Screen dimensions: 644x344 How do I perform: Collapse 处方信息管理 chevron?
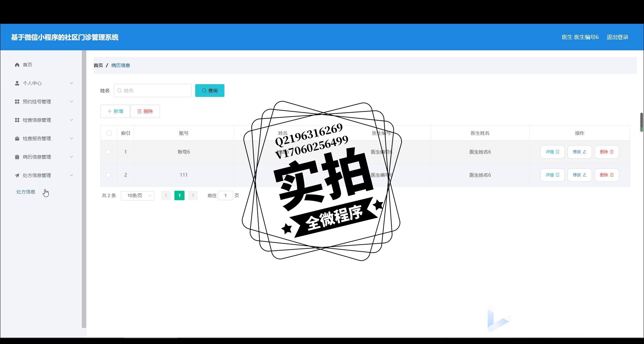[71, 175]
